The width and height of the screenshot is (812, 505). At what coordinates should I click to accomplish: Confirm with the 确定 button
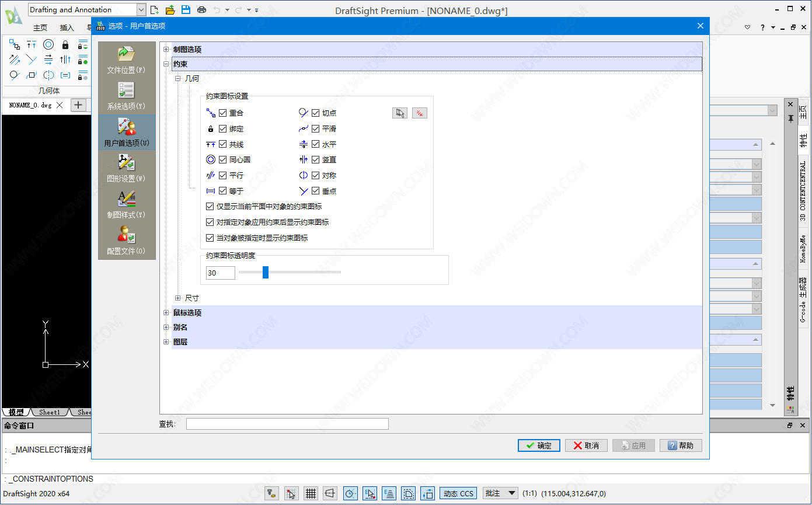click(539, 445)
